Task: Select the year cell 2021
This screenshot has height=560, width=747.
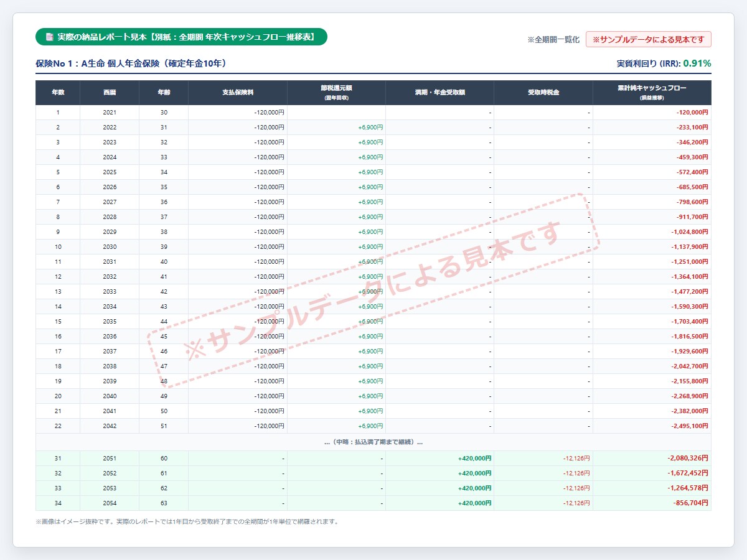Action: click(x=110, y=113)
